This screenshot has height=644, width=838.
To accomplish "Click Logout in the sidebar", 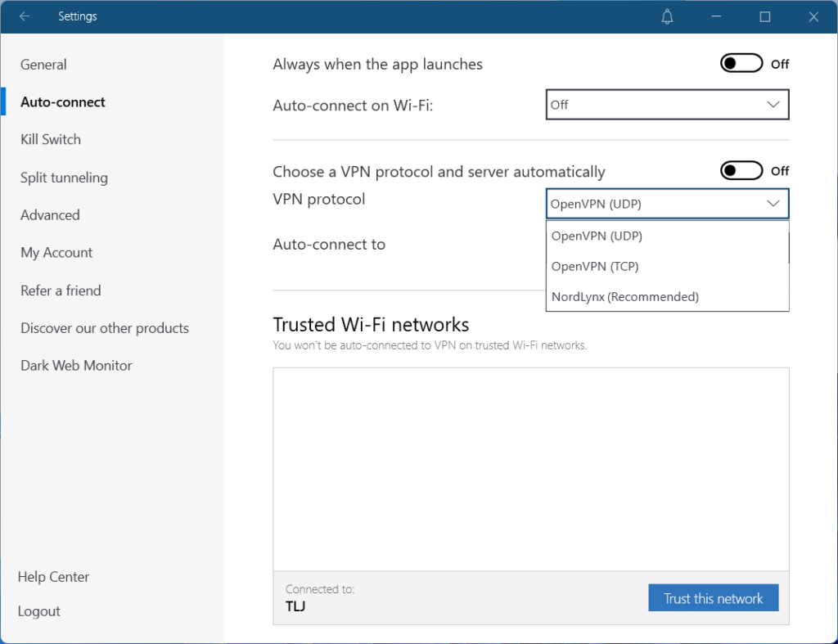I will [x=39, y=611].
